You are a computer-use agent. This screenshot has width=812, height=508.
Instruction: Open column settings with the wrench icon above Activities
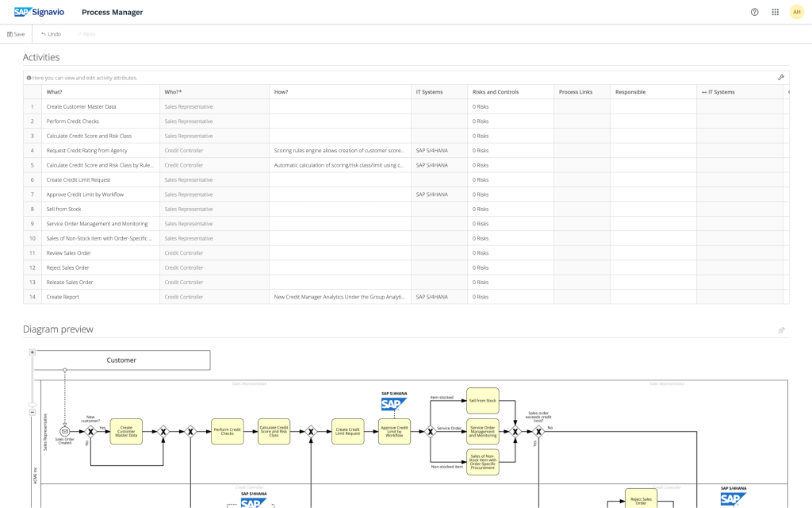[781, 77]
